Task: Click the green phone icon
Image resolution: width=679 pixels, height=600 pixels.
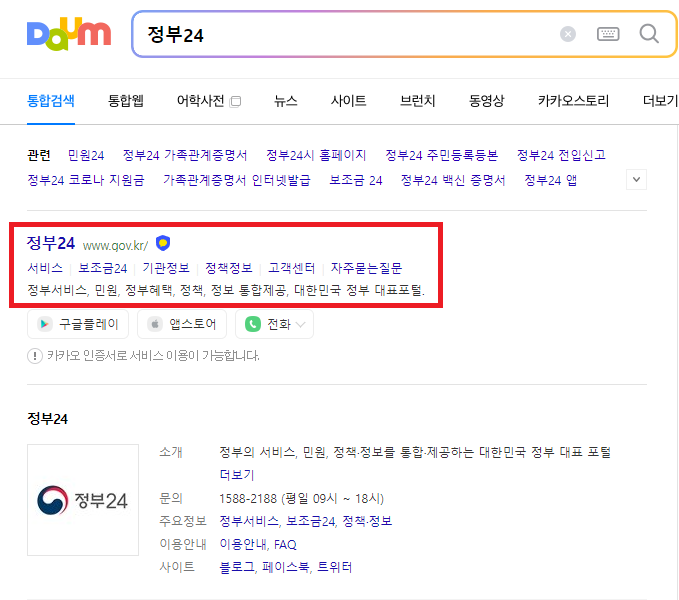Action: pyautogui.click(x=253, y=324)
